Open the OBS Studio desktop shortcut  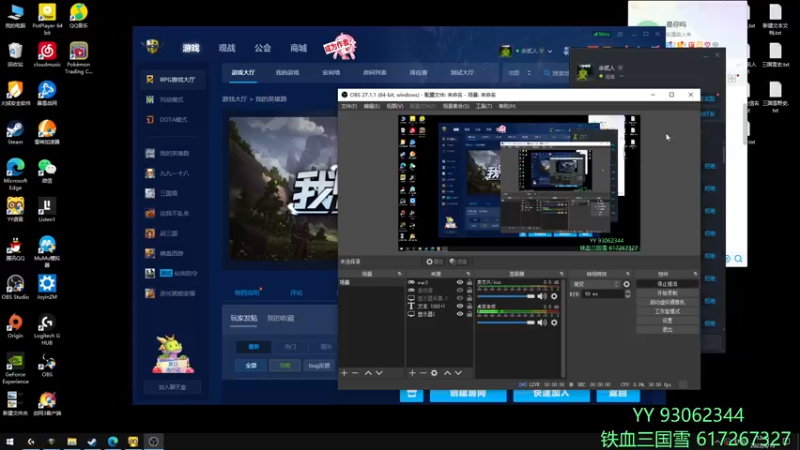point(15,287)
